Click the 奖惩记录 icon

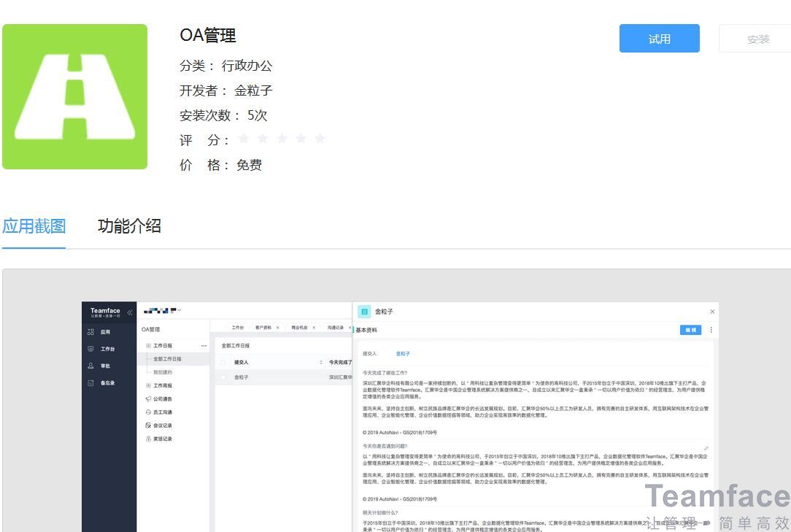click(161, 439)
